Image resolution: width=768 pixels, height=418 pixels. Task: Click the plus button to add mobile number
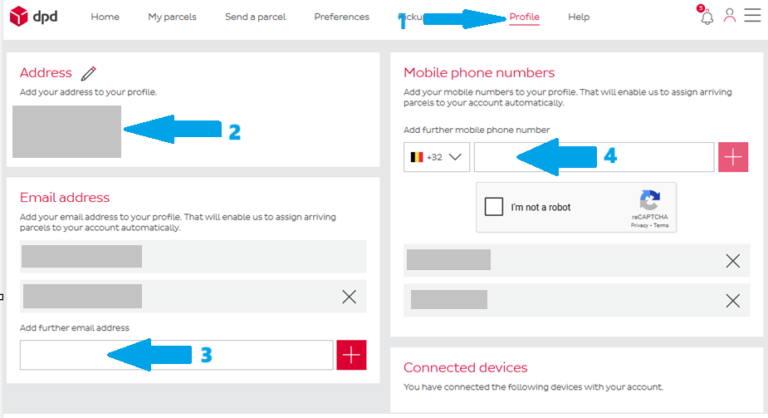[733, 157]
